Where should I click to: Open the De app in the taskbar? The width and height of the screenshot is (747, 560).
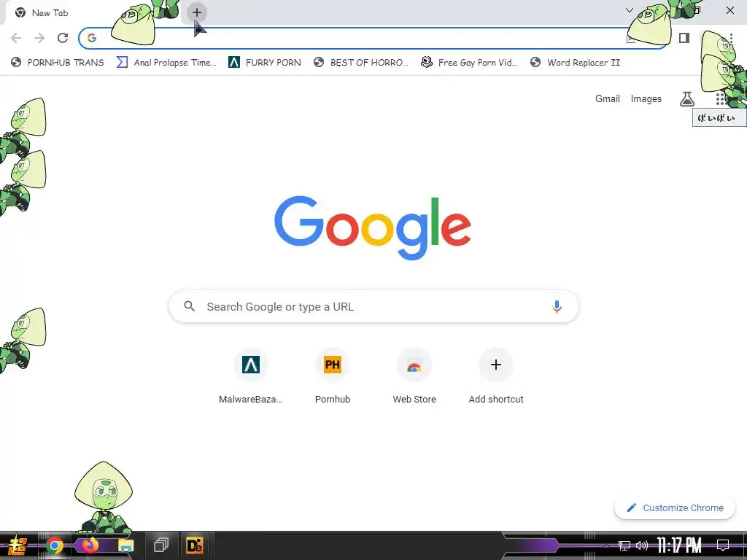tap(195, 545)
